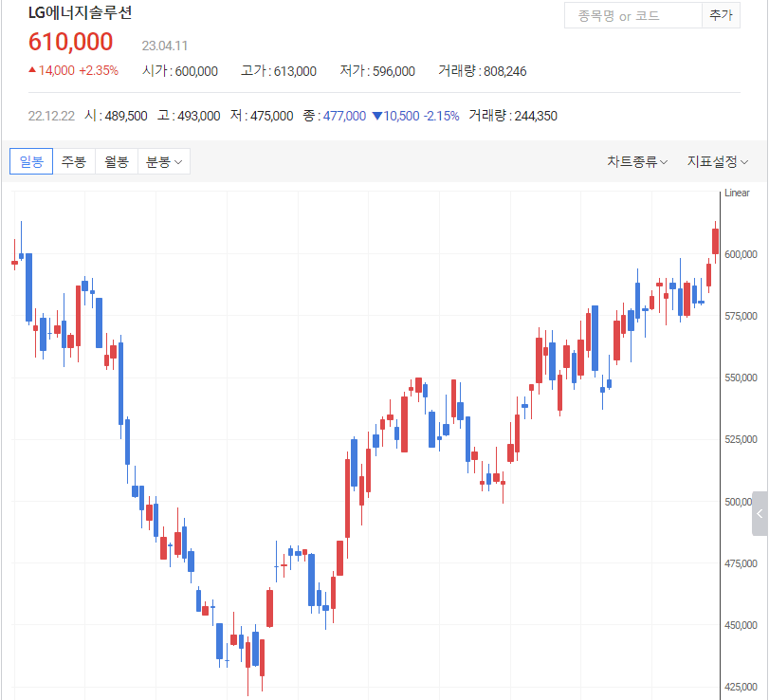Click the 600,000 y-axis label

coord(741,254)
